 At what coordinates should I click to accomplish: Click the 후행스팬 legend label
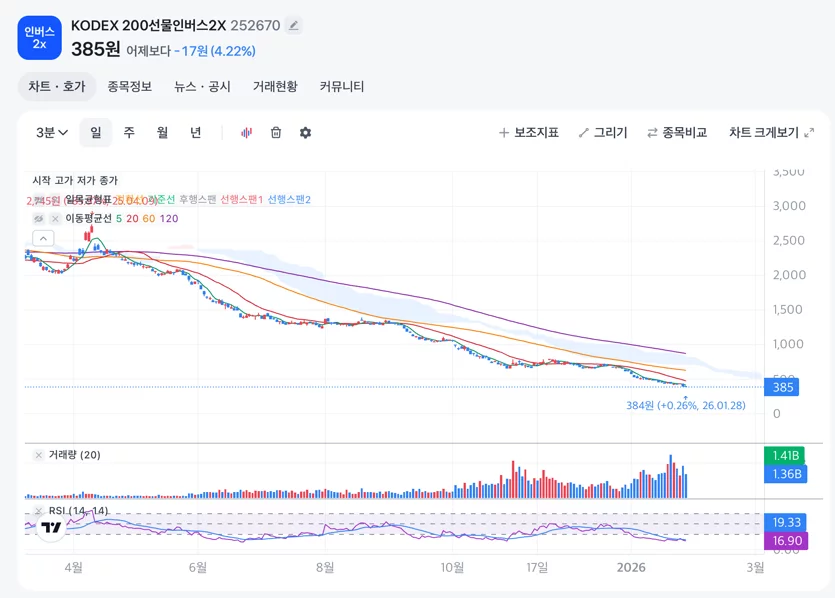[198, 199]
